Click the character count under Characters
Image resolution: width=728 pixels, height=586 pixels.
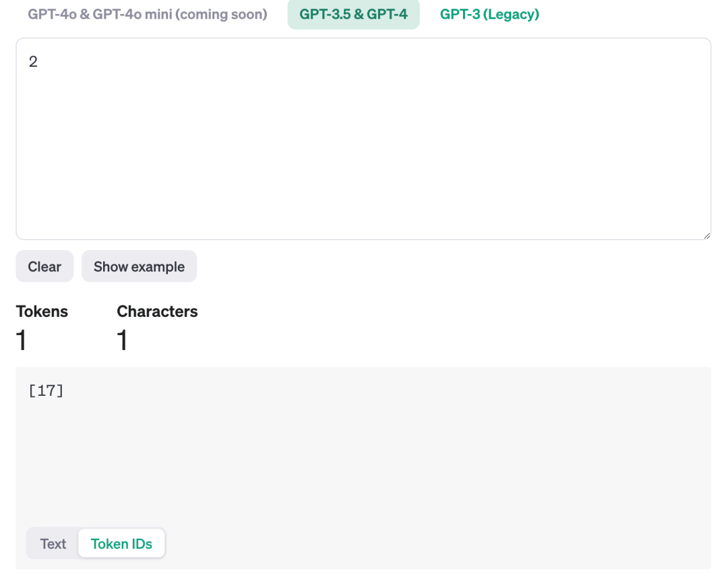(122, 341)
